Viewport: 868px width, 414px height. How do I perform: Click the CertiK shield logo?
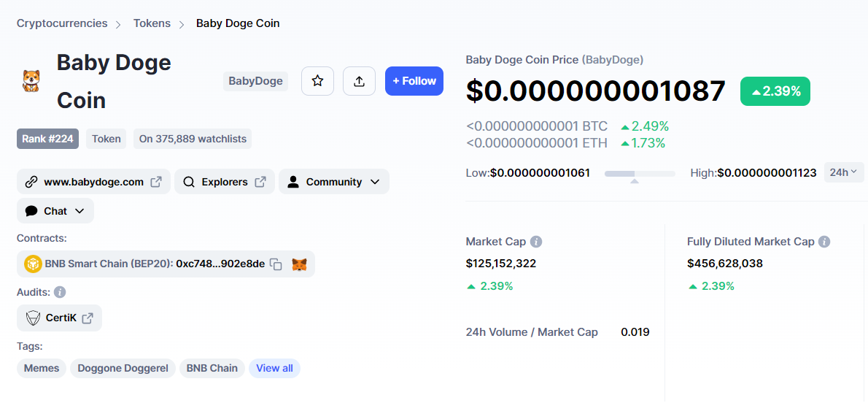click(x=34, y=318)
